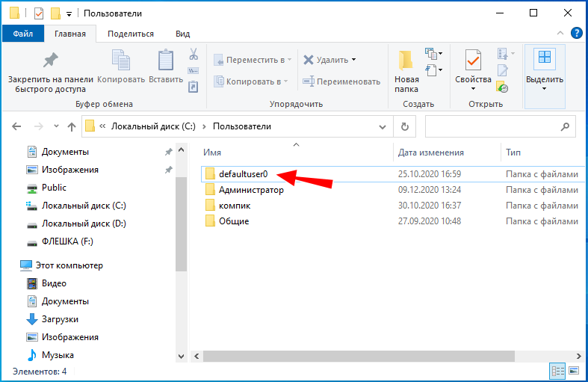Viewport: 588px width, 382px height.
Task: Open help via the question mark icon
Action: point(576,33)
